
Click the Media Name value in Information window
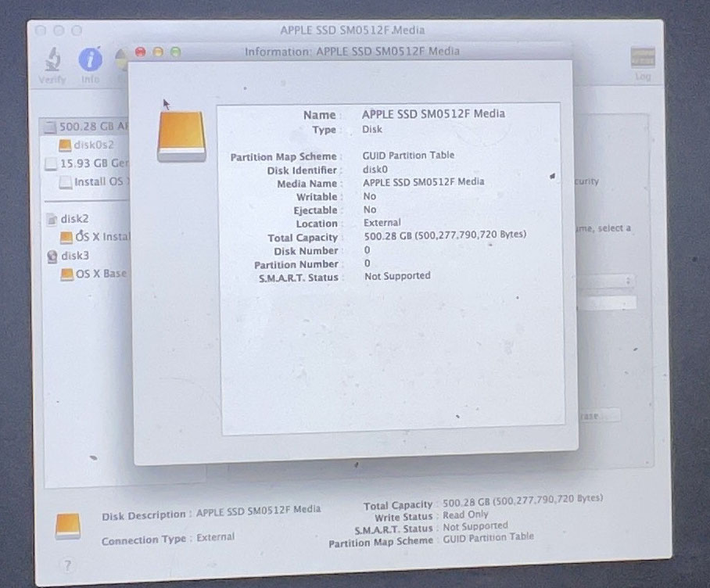pos(423,182)
